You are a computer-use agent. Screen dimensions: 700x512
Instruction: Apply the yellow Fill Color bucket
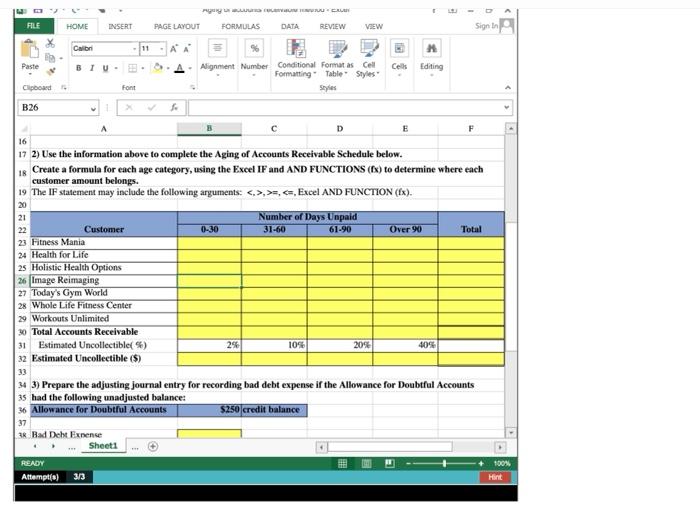158,68
